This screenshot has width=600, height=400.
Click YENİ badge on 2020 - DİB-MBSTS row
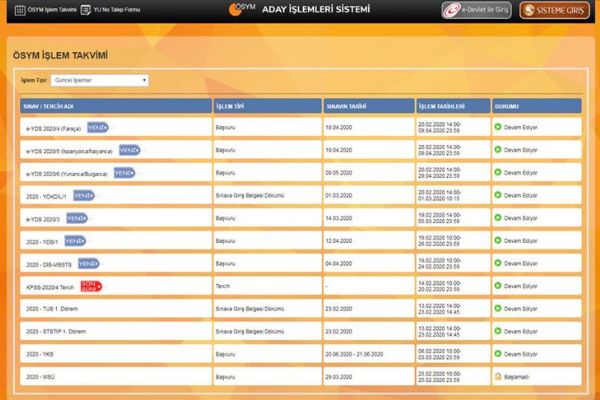click(88, 263)
